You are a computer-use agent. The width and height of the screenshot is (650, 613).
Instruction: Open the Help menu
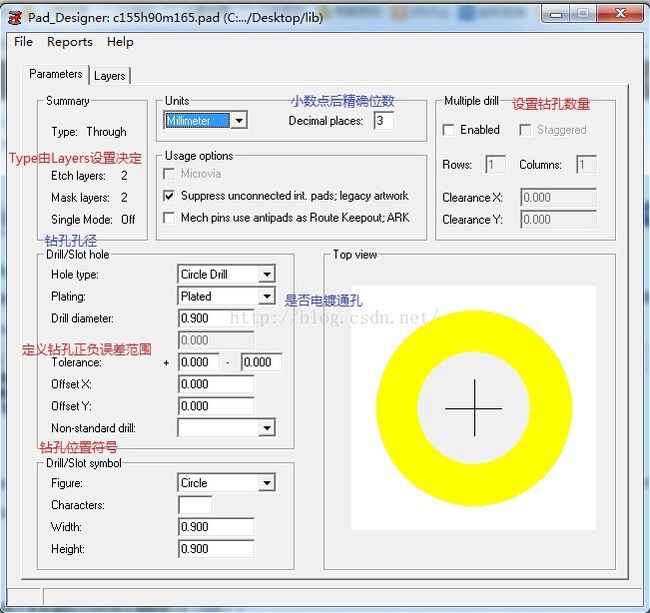click(x=120, y=42)
